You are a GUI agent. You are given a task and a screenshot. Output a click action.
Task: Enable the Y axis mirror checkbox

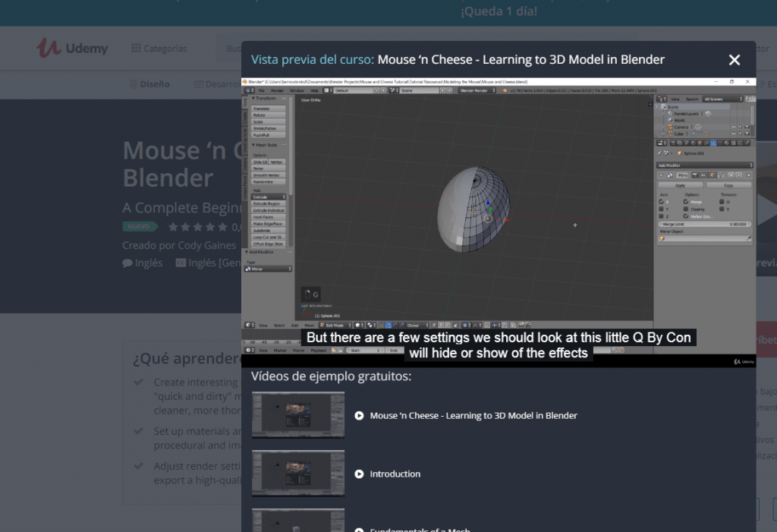pyautogui.click(x=662, y=209)
